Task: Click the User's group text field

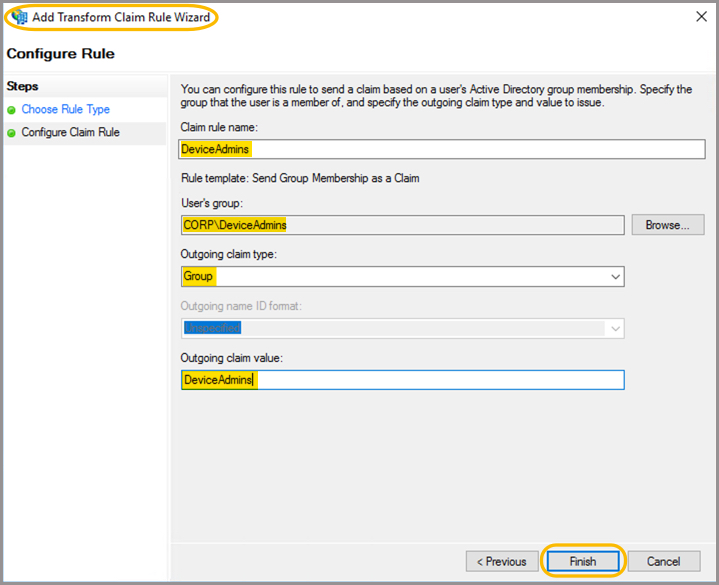Action: pos(402,225)
